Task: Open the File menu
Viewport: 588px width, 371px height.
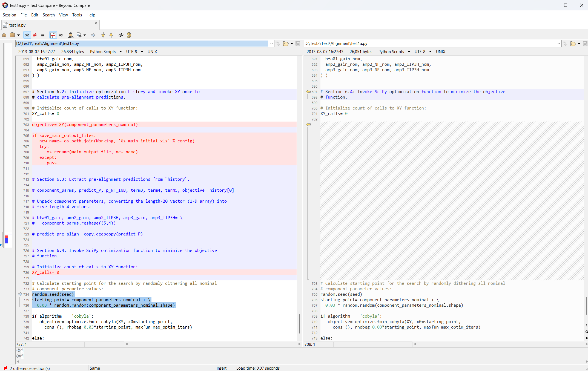Action: pyautogui.click(x=24, y=15)
